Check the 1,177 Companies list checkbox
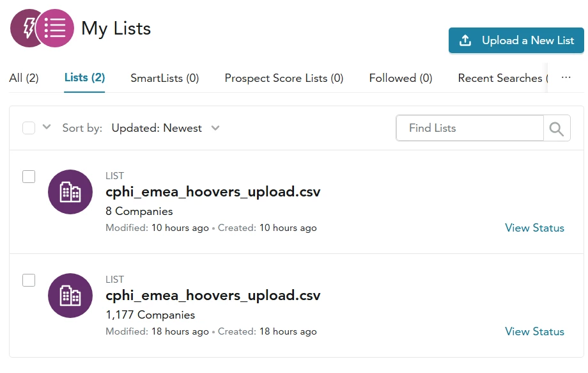Image resolution: width=588 pixels, height=373 pixels. click(29, 280)
